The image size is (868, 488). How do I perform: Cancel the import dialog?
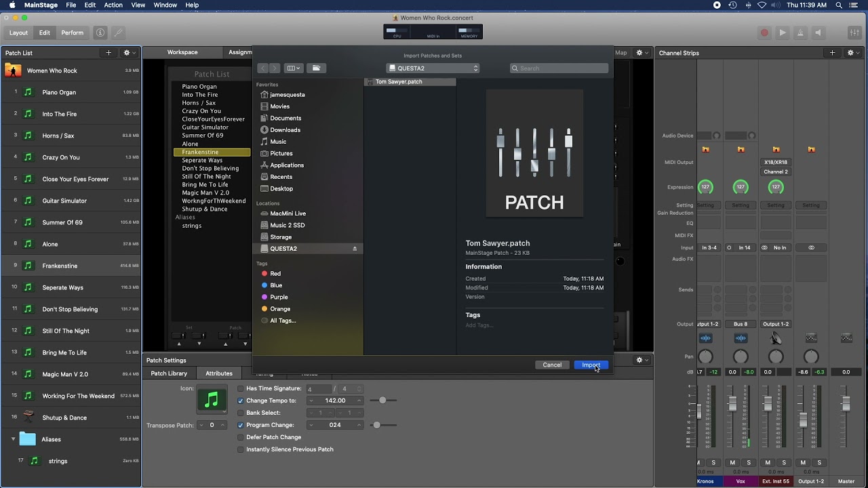(552, 365)
